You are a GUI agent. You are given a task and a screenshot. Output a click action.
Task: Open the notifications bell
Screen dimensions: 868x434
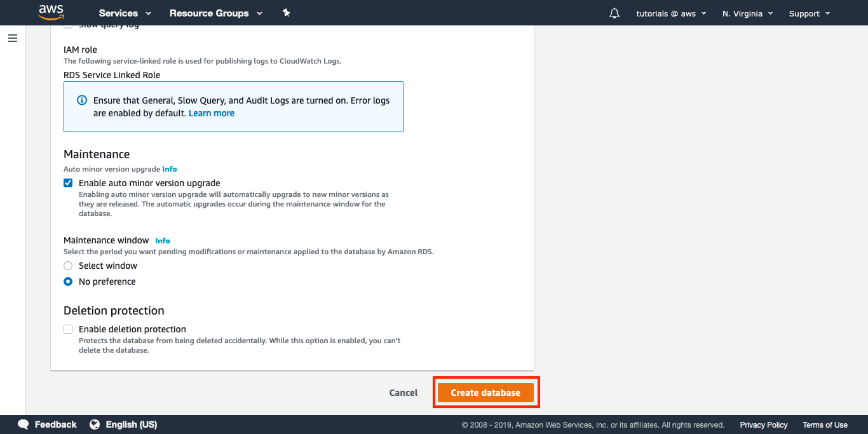coord(614,13)
